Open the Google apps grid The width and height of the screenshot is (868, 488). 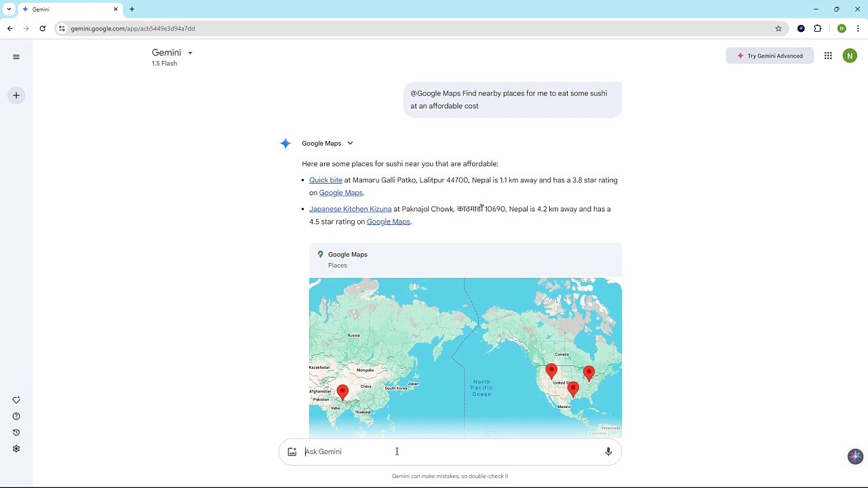coord(828,56)
